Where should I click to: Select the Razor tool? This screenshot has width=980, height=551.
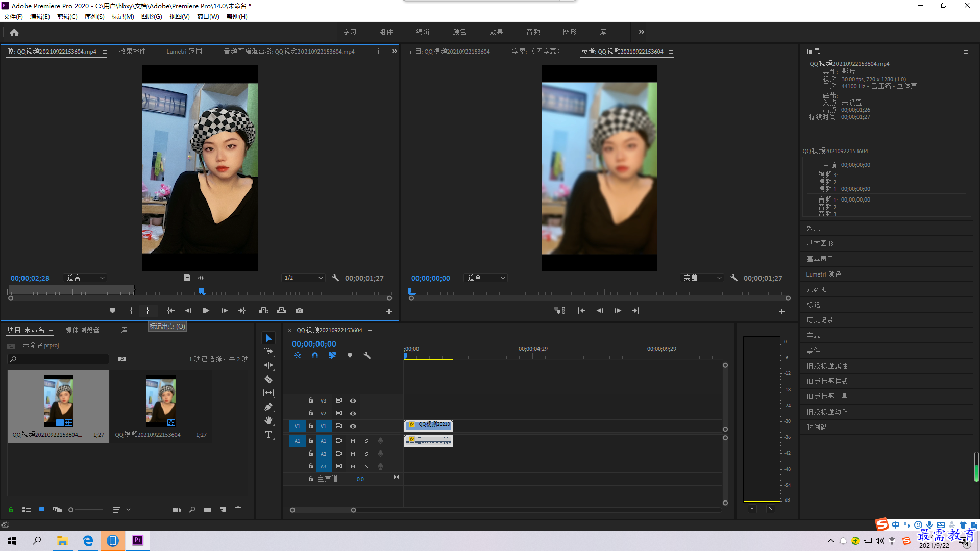[268, 379]
